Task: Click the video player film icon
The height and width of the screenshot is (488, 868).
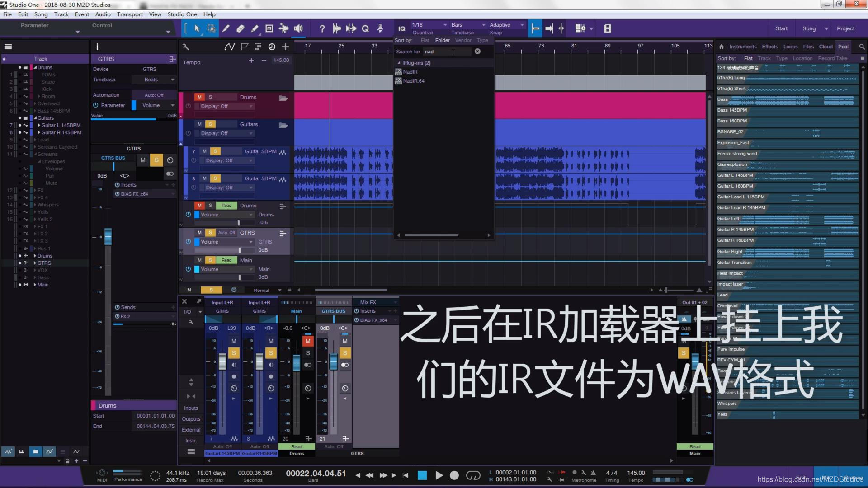Action: 607,28
